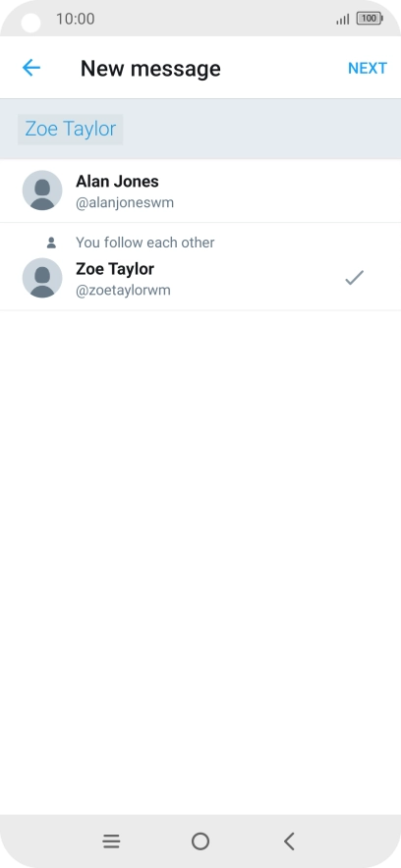Tap the signal strength icon
Screen dimensions: 401x868
click(343, 20)
